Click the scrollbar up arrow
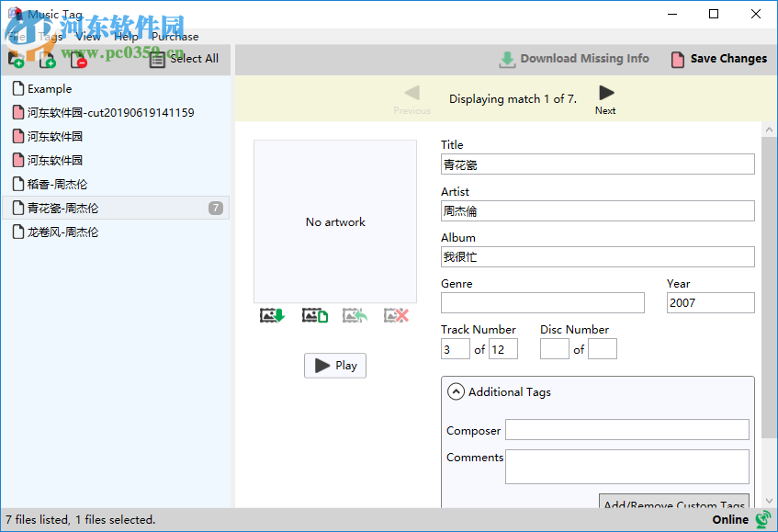 [x=769, y=130]
